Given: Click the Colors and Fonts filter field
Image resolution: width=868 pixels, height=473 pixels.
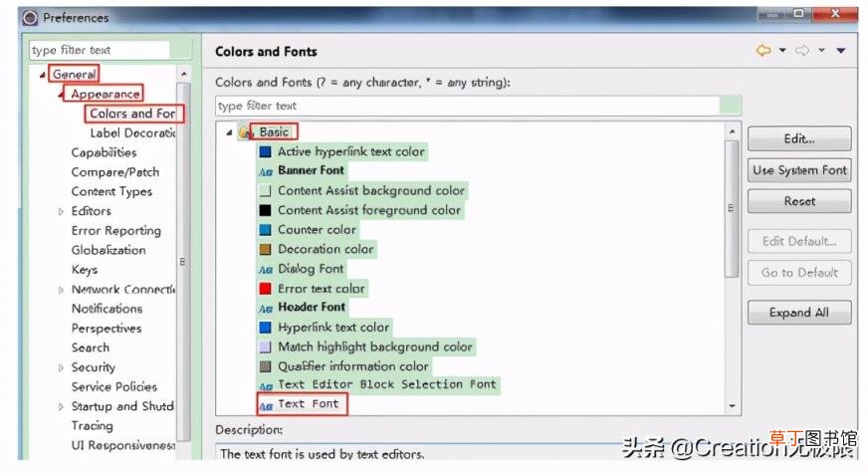Looking at the screenshot, I should tap(468, 106).
